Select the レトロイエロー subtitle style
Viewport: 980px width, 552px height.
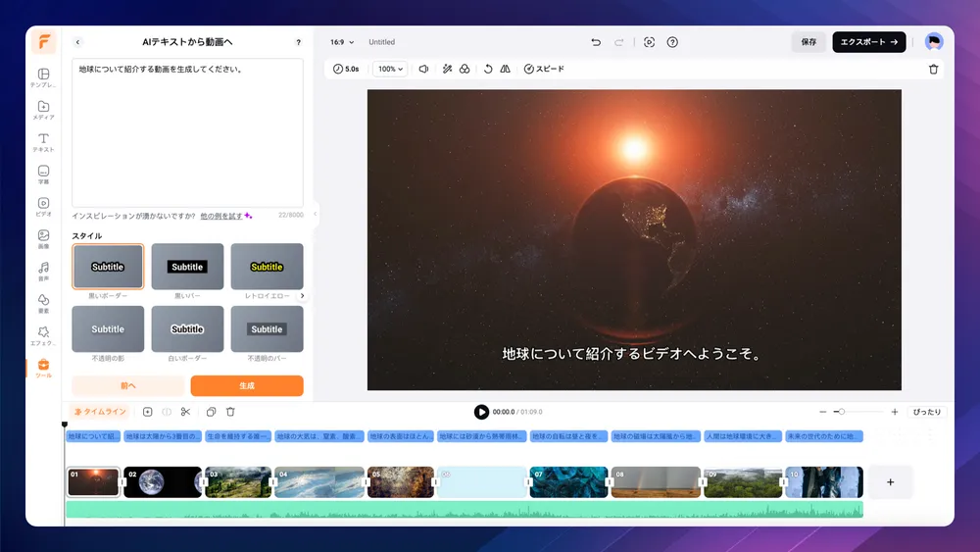[x=267, y=267]
